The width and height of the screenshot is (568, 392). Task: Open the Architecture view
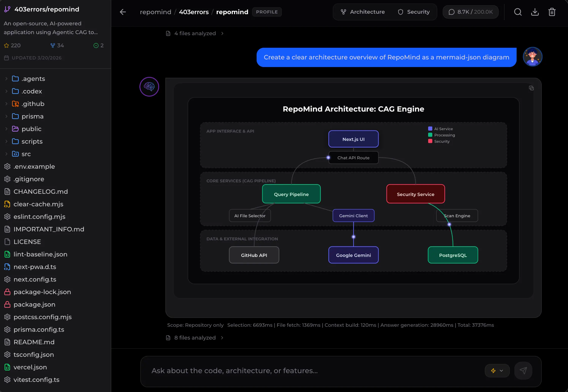point(363,12)
